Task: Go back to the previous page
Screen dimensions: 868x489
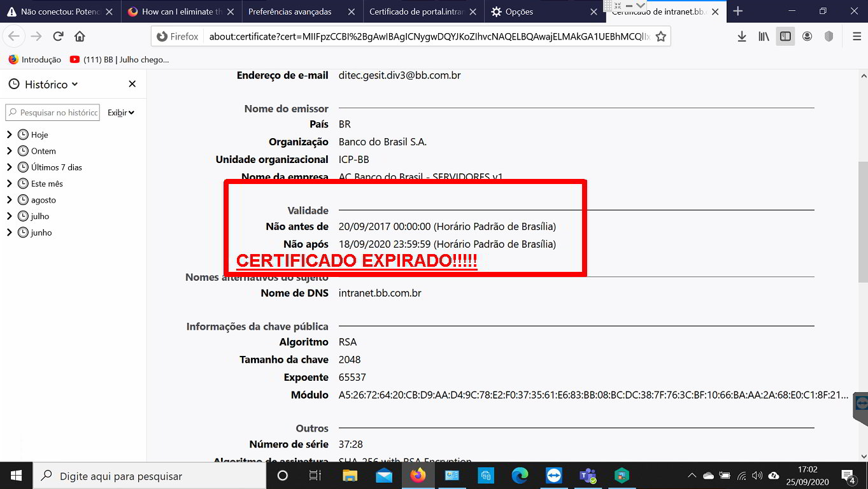Action: pyautogui.click(x=14, y=36)
